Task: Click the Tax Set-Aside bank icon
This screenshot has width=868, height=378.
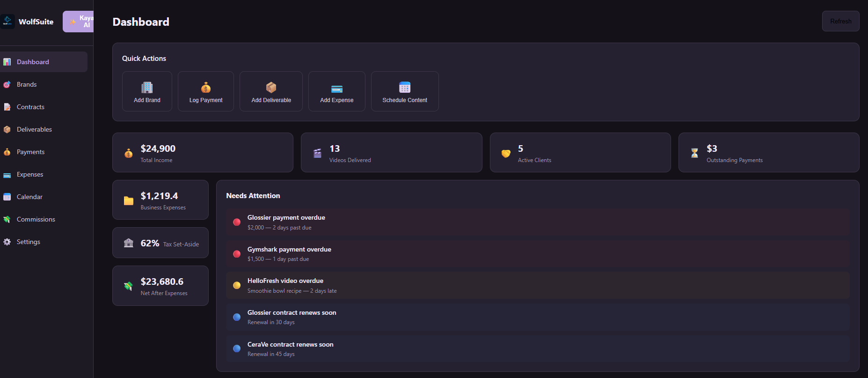Action: [x=129, y=243]
